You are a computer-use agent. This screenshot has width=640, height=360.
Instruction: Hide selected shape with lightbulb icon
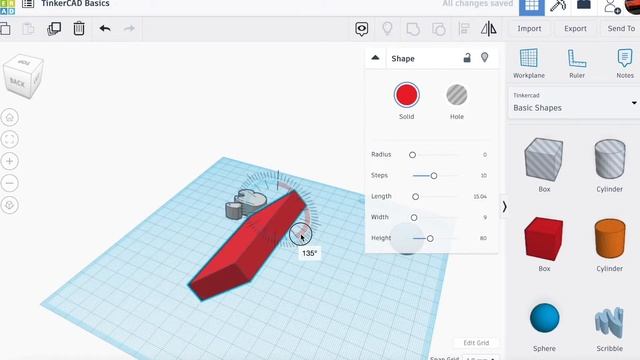[484, 58]
